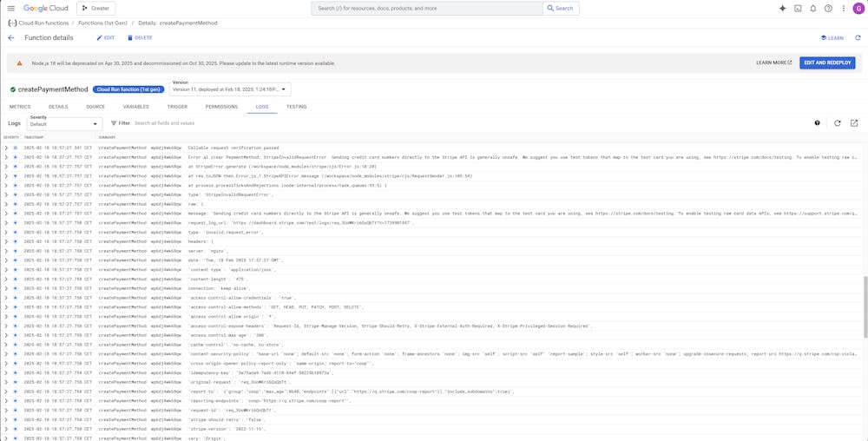
Task: Expand the 'idempotency-key' log row
Action: click(6, 372)
